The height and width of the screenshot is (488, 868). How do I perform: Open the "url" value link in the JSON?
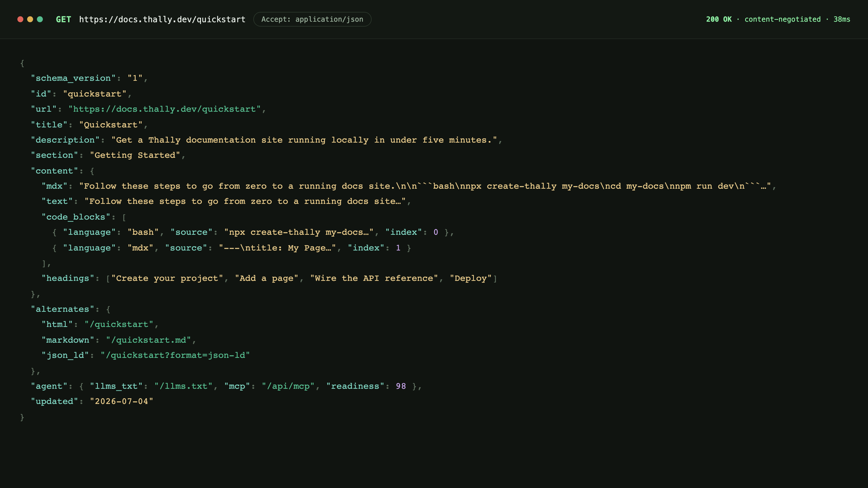point(164,109)
